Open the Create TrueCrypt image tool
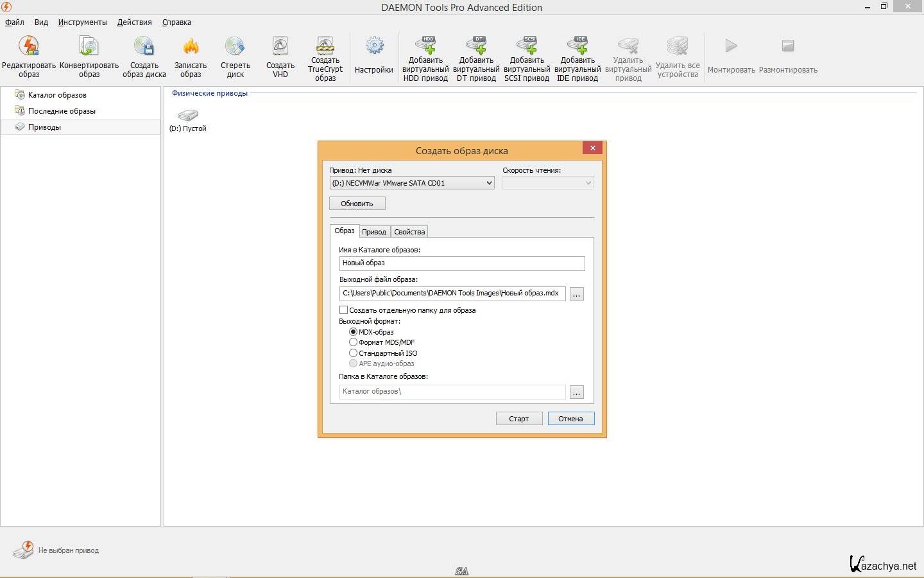 coord(325,46)
